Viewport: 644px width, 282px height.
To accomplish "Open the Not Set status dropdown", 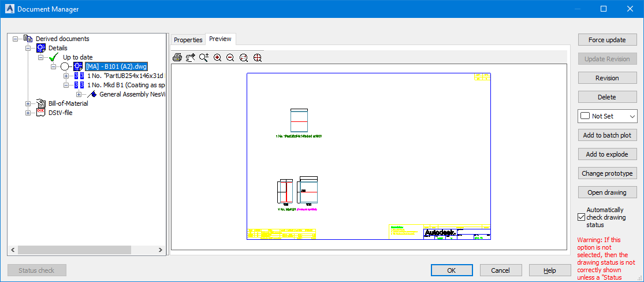I will coord(607,116).
